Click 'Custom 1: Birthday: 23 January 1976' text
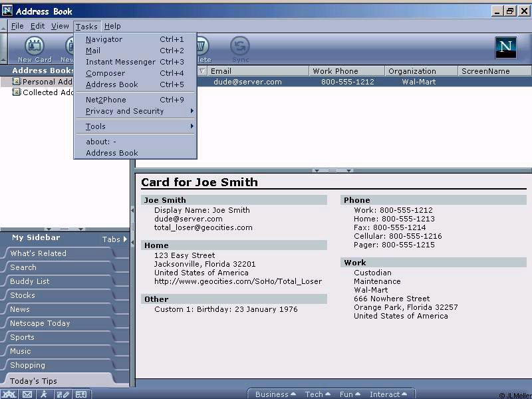Screen dimensions: 532x399 [226, 309]
